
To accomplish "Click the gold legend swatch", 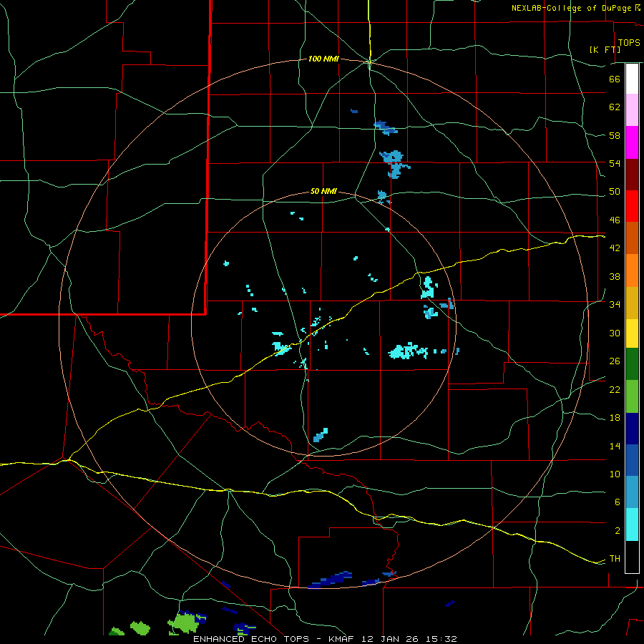I will tap(632, 303).
